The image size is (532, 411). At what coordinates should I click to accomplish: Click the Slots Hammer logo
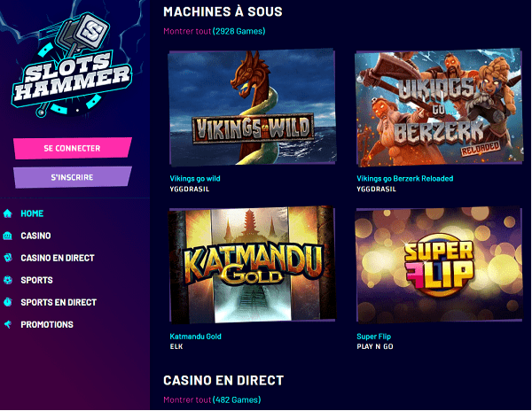pyautogui.click(x=72, y=66)
